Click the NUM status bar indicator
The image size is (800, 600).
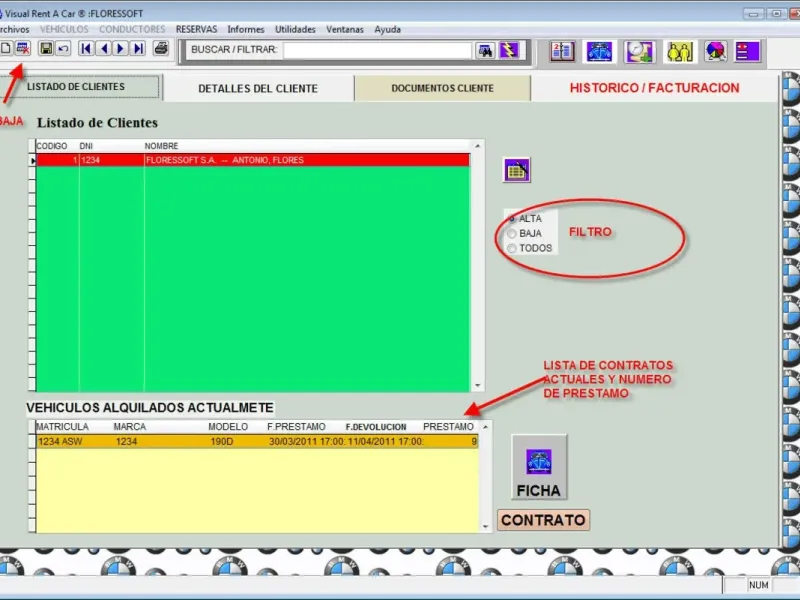759,585
